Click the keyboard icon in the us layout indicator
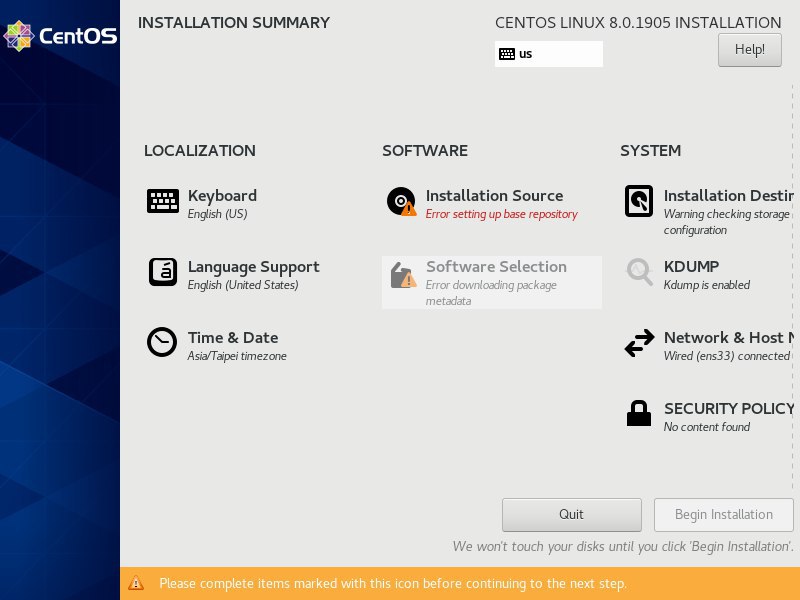This screenshot has width=800, height=600. (507, 54)
